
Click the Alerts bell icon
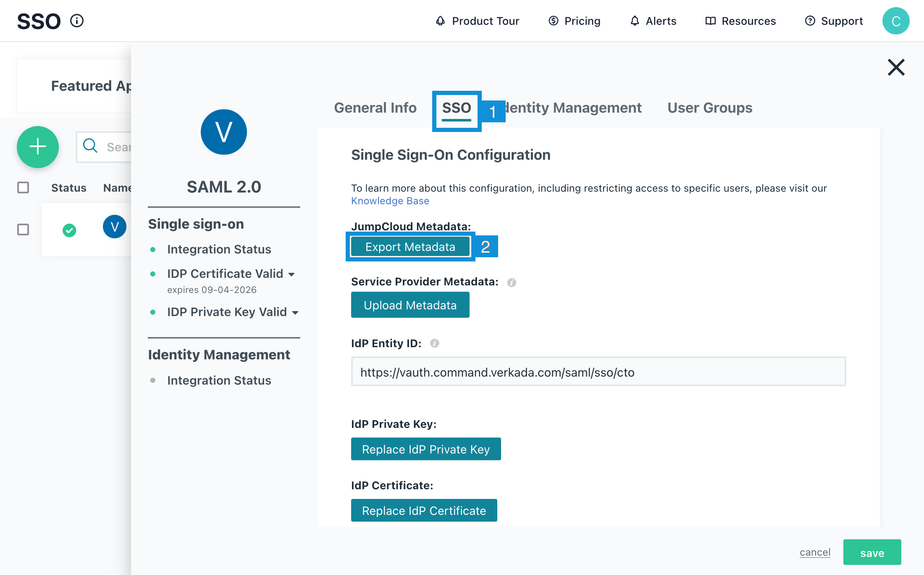click(635, 21)
